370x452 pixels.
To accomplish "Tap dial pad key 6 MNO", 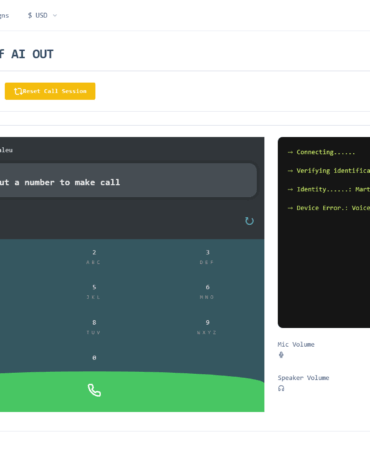I will [x=207, y=292].
